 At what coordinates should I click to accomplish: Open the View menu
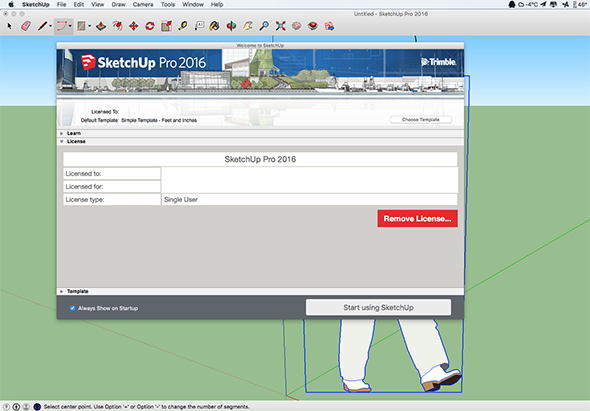point(97,5)
